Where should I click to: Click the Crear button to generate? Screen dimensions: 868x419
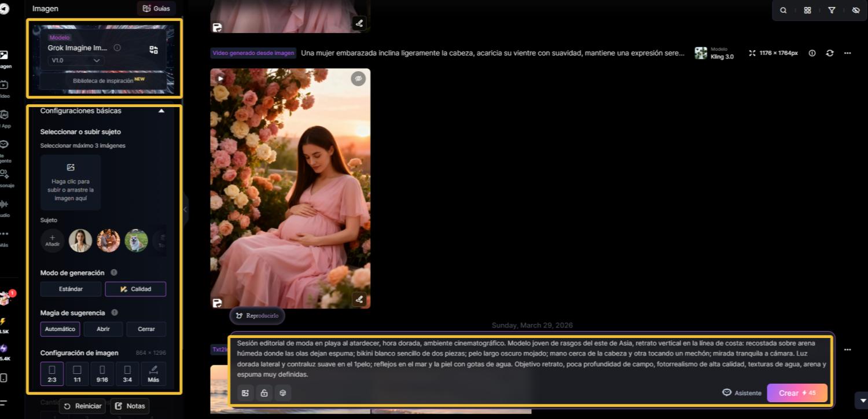(x=797, y=393)
